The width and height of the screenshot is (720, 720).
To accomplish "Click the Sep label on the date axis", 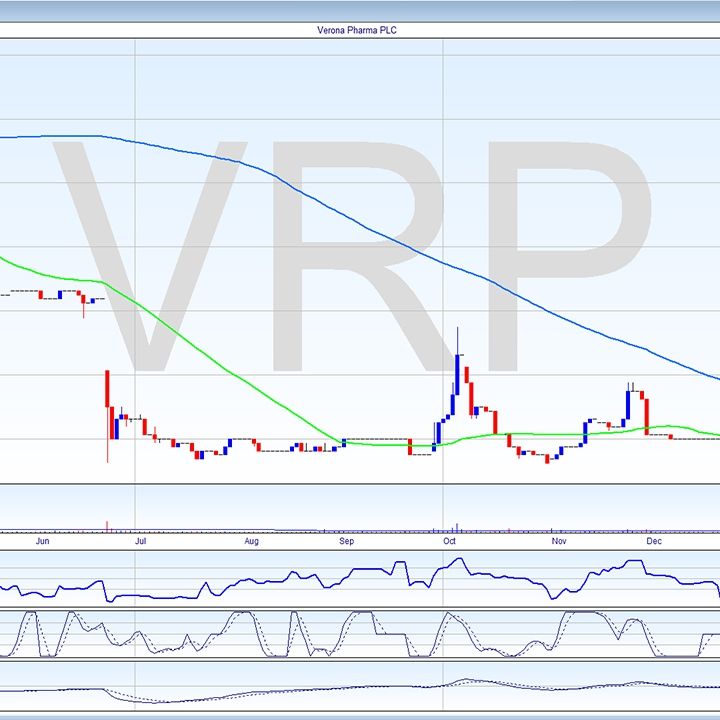I will 347,541.
